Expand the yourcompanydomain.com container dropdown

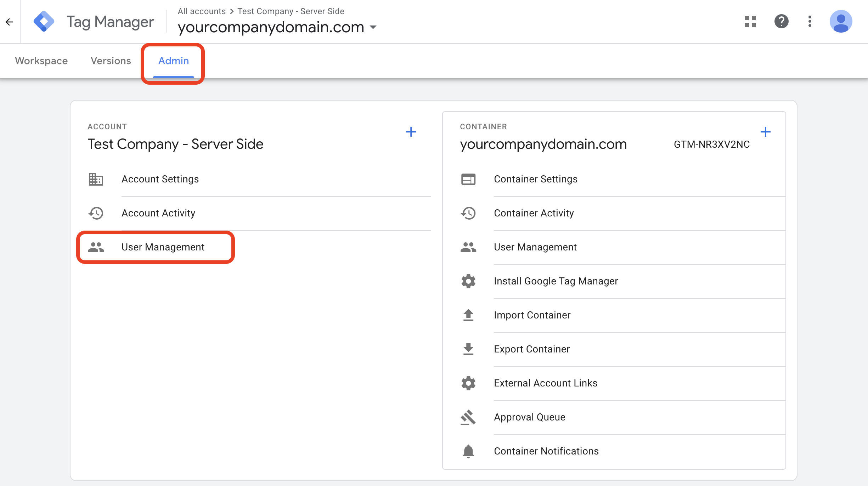click(x=373, y=27)
